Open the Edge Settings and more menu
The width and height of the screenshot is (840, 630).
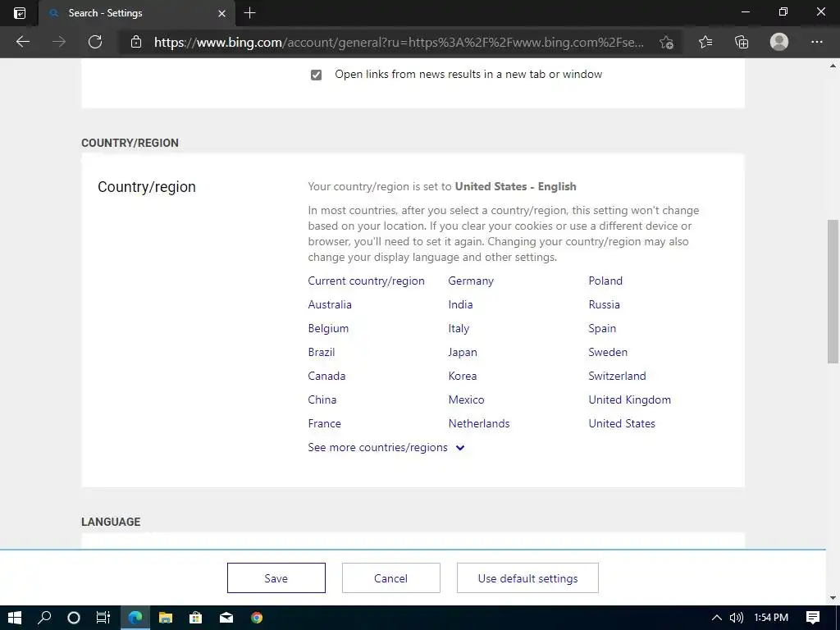click(x=816, y=42)
